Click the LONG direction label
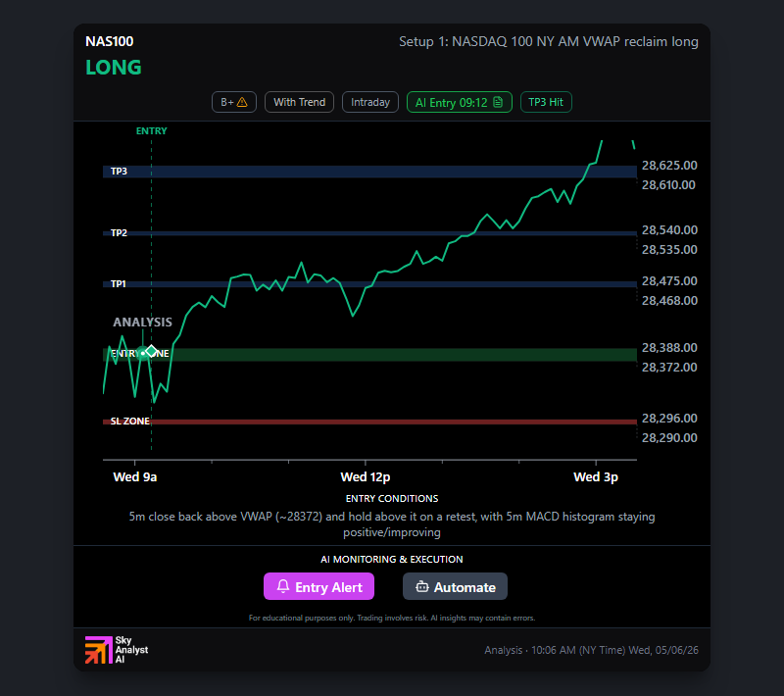 (x=114, y=68)
